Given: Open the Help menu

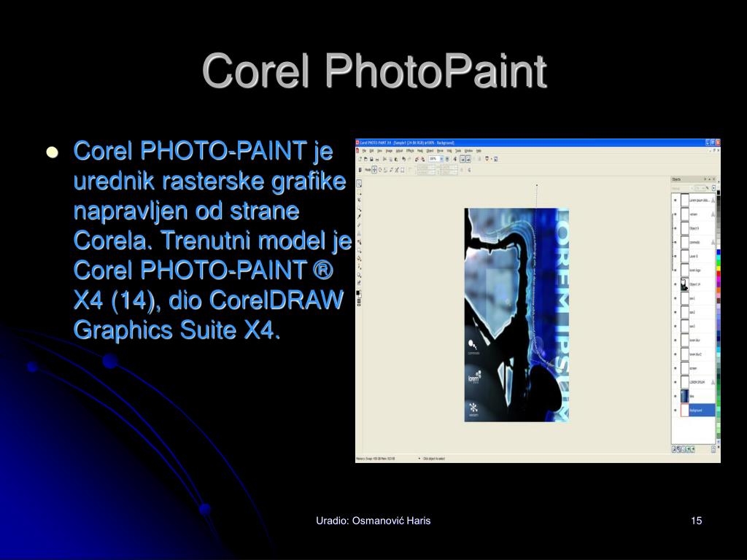Looking at the screenshot, I should coord(479,150).
